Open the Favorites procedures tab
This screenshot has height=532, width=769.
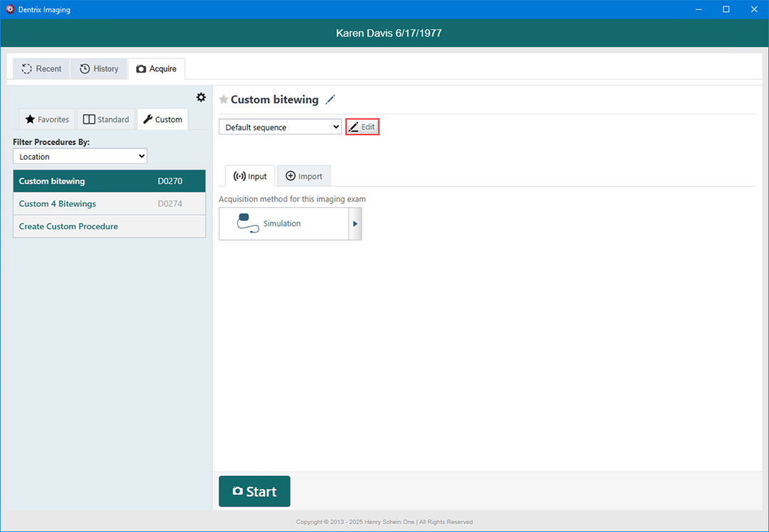point(48,120)
